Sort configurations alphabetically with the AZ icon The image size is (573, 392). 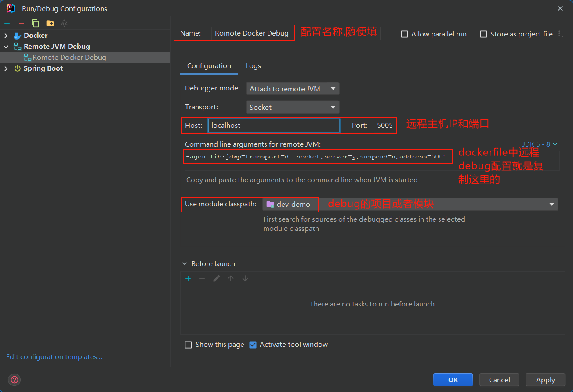pyautogui.click(x=64, y=23)
